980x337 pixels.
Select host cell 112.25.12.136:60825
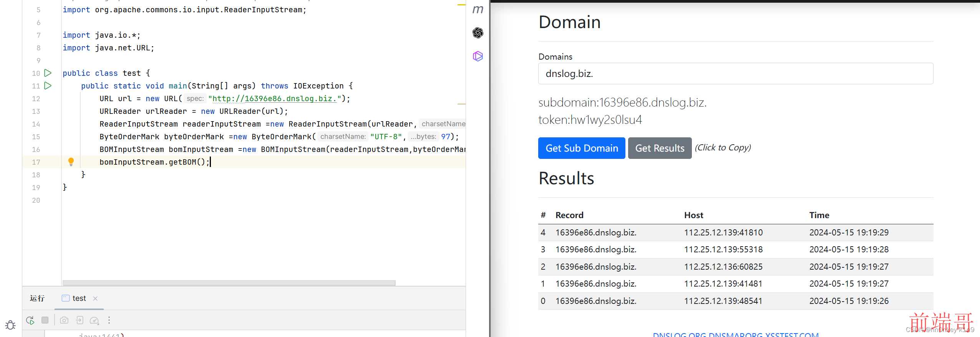point(723,267)
